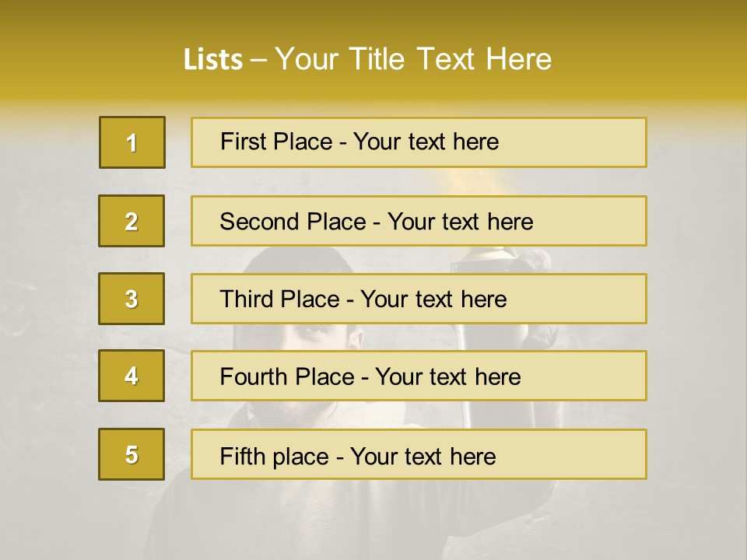Click the Third Place text bar
This screenshot has width=747, height=560.
[419, 299]
